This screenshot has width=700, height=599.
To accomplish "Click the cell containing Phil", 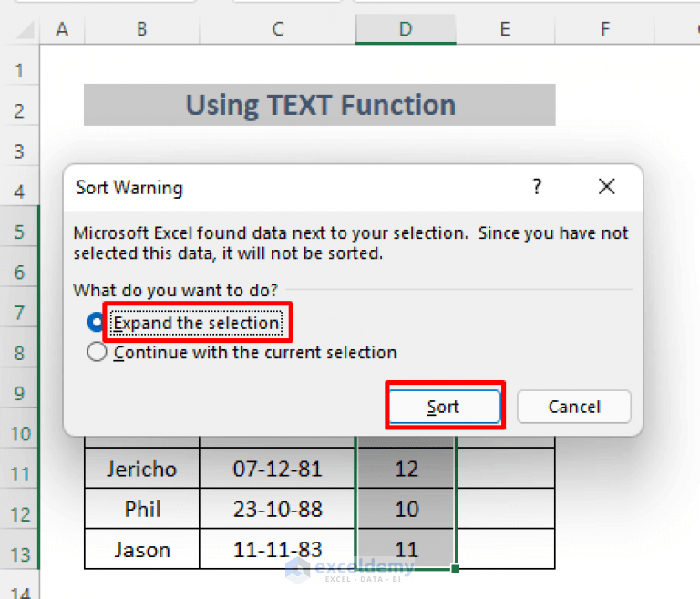I will (x=141, y=509).
